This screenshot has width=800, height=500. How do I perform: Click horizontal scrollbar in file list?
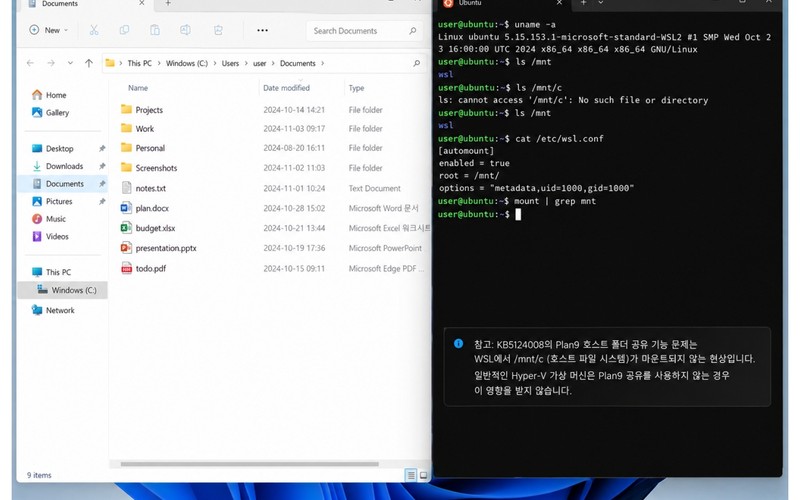tap(249, 464)
